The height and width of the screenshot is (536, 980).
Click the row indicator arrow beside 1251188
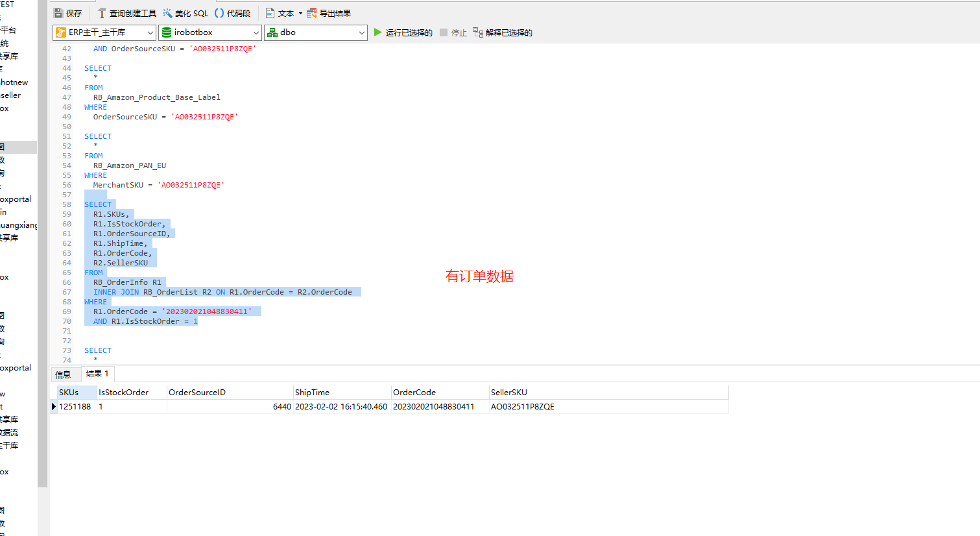point(54,407)
